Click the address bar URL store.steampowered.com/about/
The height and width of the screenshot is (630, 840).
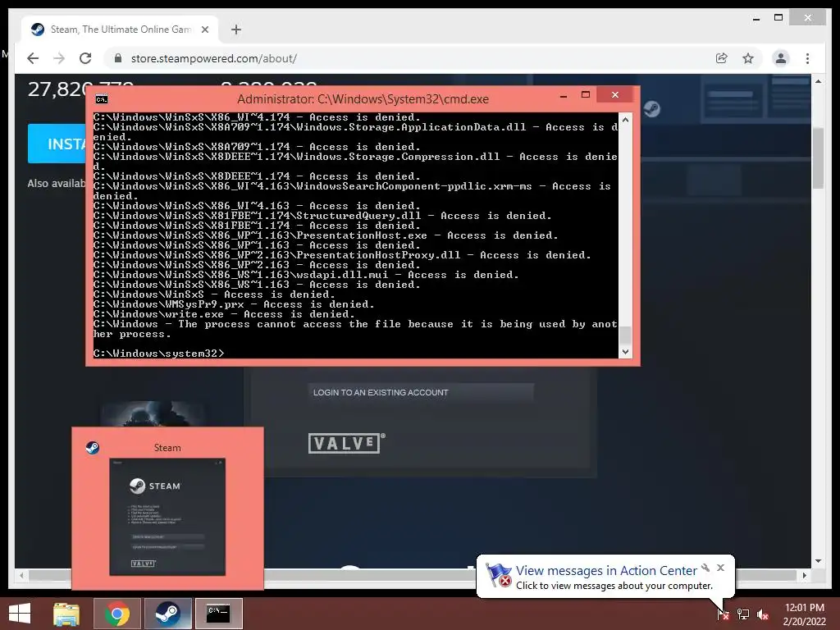214,58
